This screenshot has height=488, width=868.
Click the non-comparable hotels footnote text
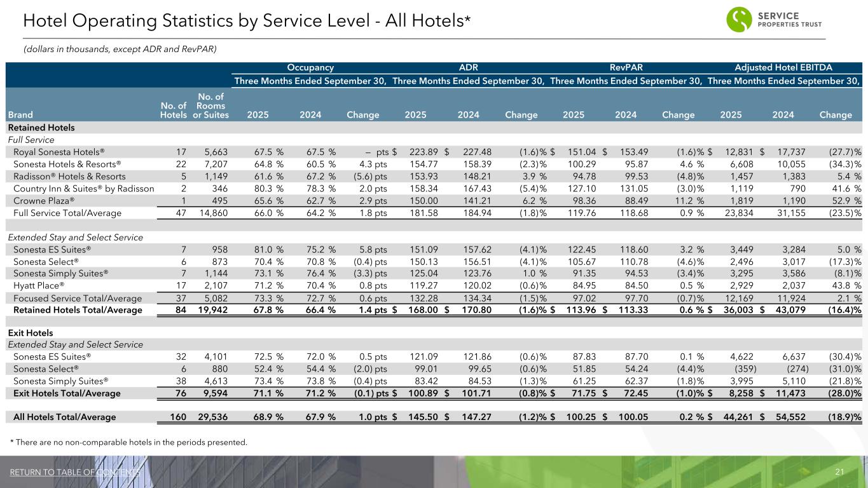127,442
